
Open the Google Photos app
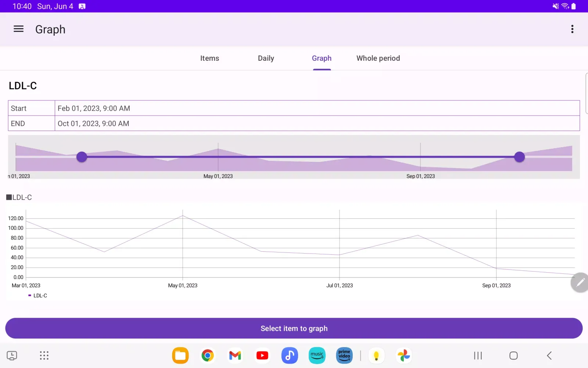point(404,355)
